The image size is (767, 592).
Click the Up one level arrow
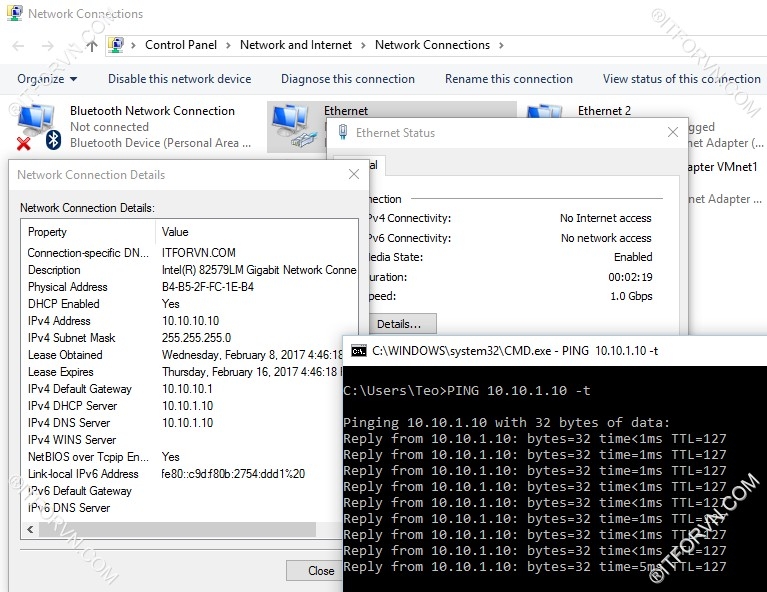(x=92, y=45)
